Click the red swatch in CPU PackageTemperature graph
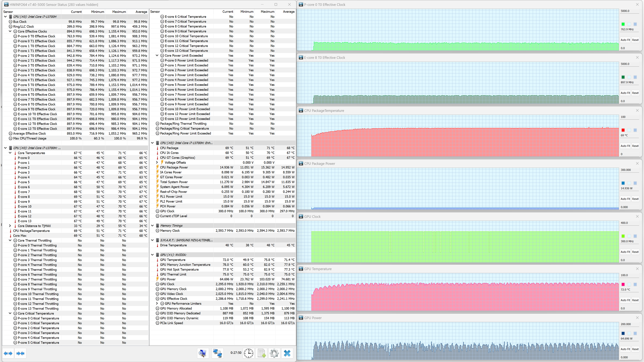Screen dimensions: 644x362 tap(623, 130)
